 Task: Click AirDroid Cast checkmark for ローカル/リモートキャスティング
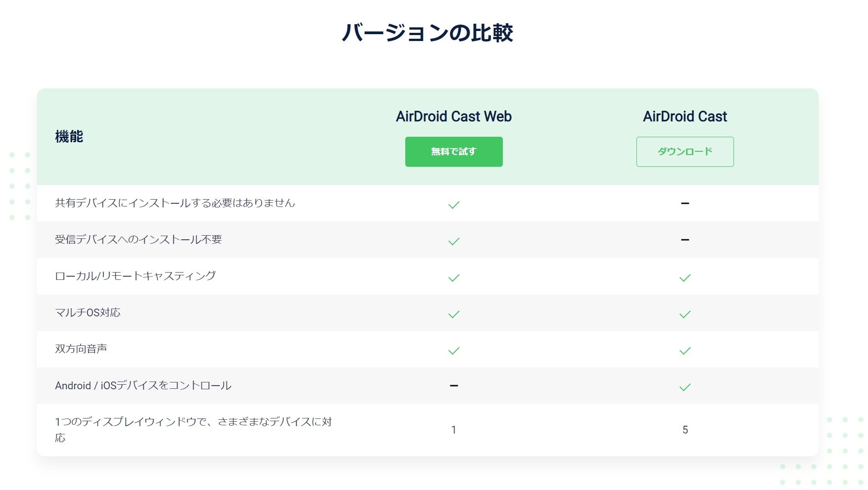pos(685,278)
